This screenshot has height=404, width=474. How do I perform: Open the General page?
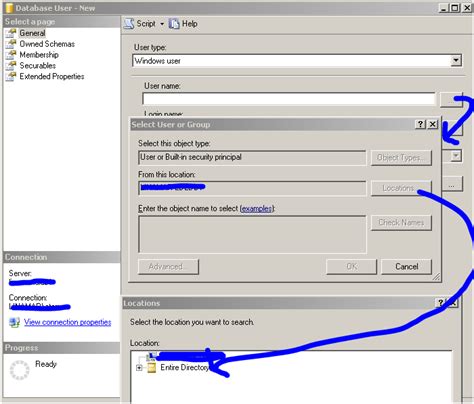32,33
